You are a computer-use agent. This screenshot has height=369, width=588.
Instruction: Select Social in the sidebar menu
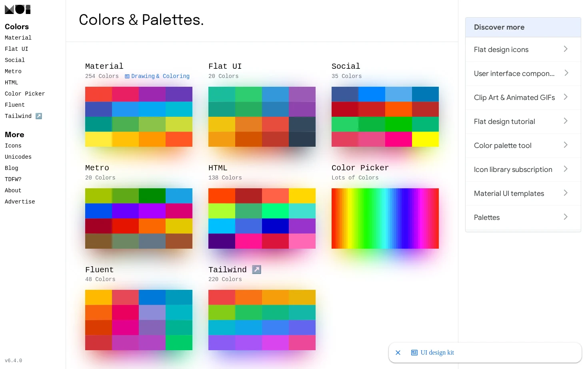[15, 60]
